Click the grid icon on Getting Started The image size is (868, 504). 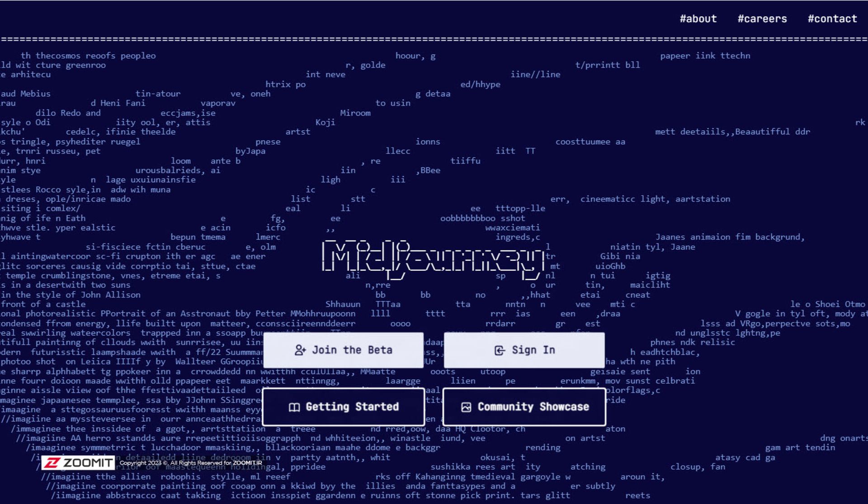[293, 407]
